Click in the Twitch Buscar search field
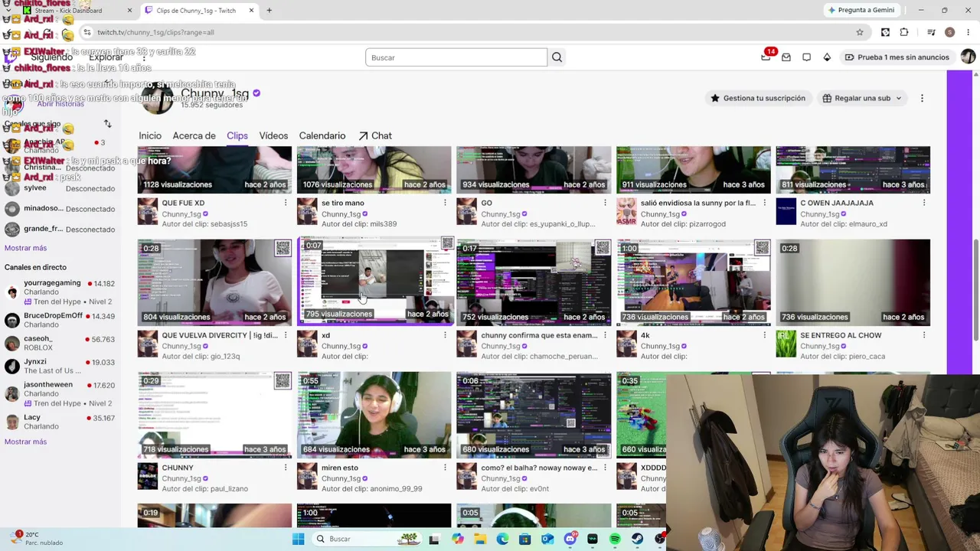Viewport: 980px width, 551px height. coord(456,57)
